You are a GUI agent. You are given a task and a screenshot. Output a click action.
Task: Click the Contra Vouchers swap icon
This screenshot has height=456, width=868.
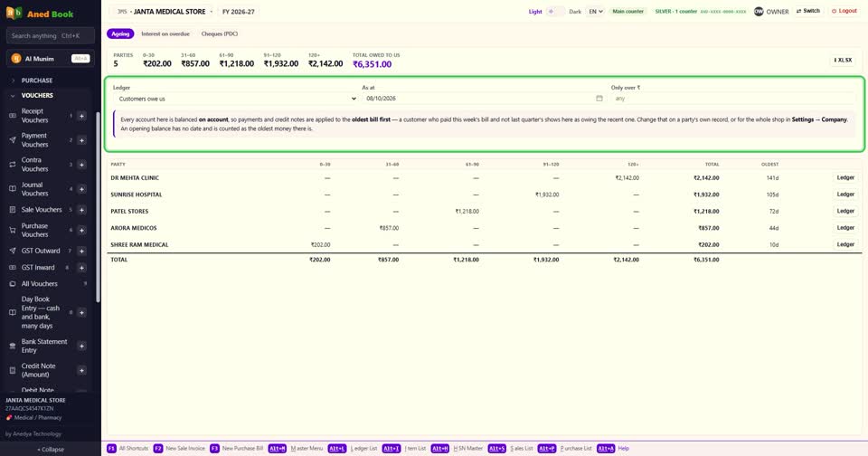point(12,165)
